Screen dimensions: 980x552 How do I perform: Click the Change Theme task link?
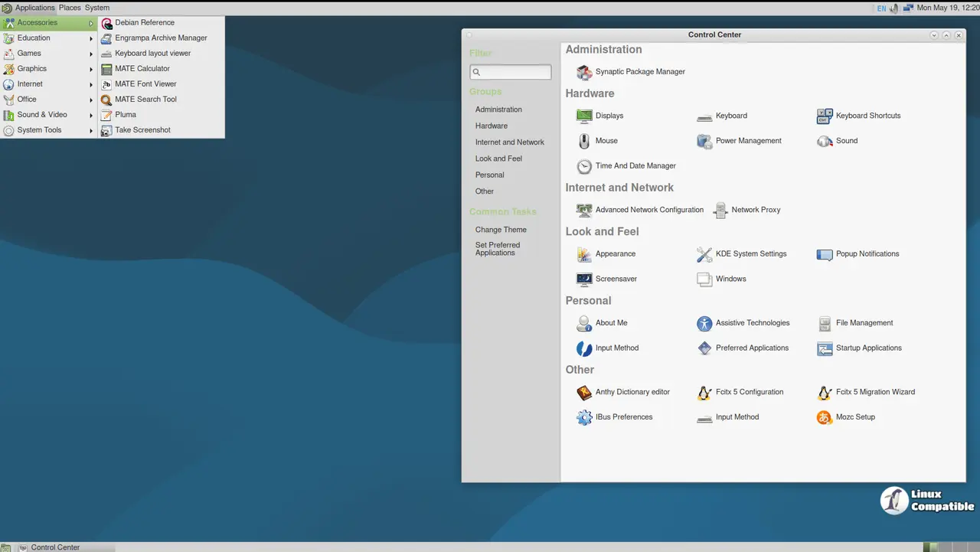[x=501, y=229]
